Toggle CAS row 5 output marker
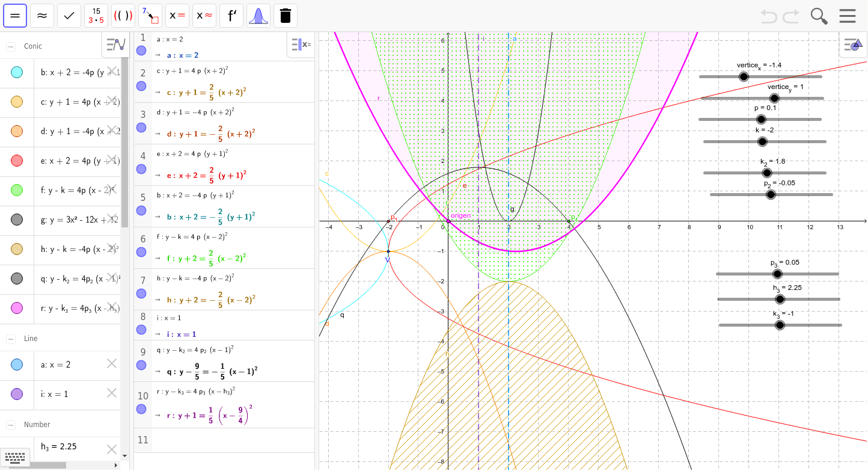The height and width of the screenshot is (471, 868). tap(141, 211)
